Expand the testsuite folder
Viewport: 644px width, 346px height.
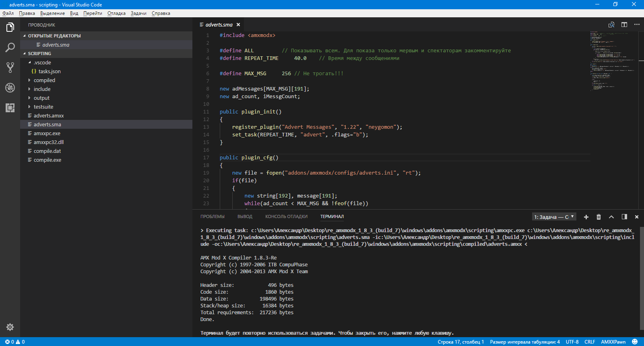(106, 107)
